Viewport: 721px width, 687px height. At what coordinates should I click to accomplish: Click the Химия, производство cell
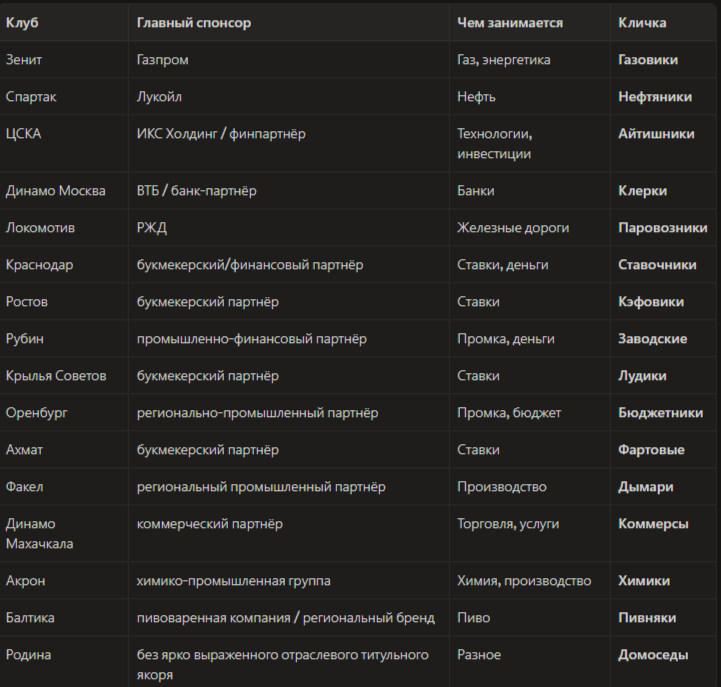pos(524,581)
